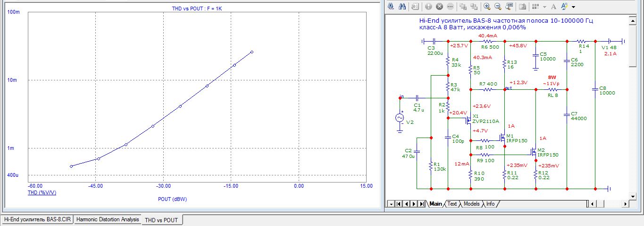This screenshot has width=644, height=226.
Task: Open page list dropdown left of Main tab
Action: point(390,204)
